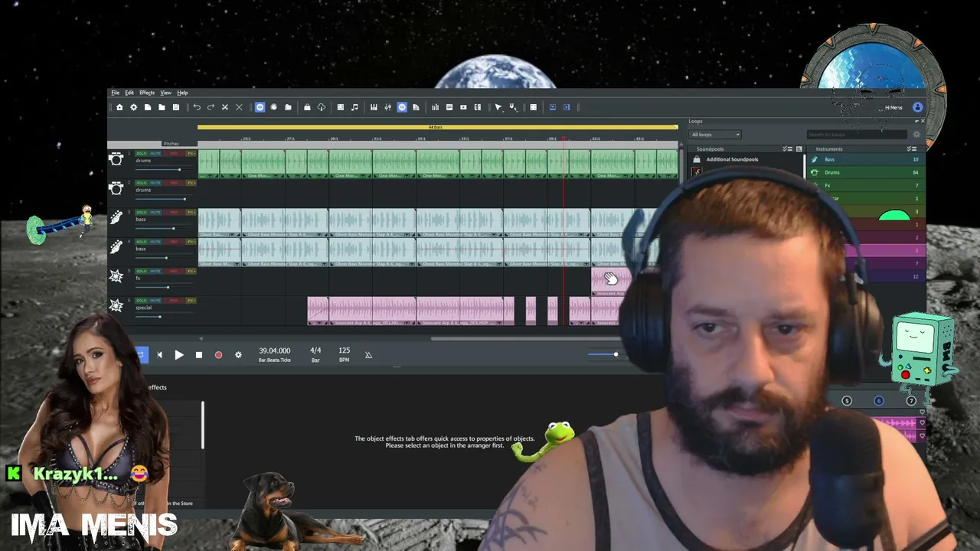Select pitch 5 button
Image resolution: width=980 pixels, height=551 pixels.
click(x=847, y=401)
